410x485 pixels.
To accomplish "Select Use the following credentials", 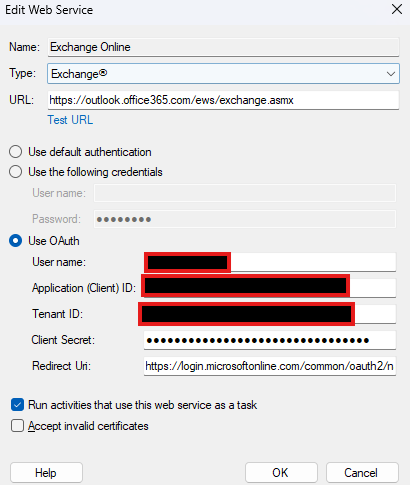I will pyautogui.click(x=16, y=172).
